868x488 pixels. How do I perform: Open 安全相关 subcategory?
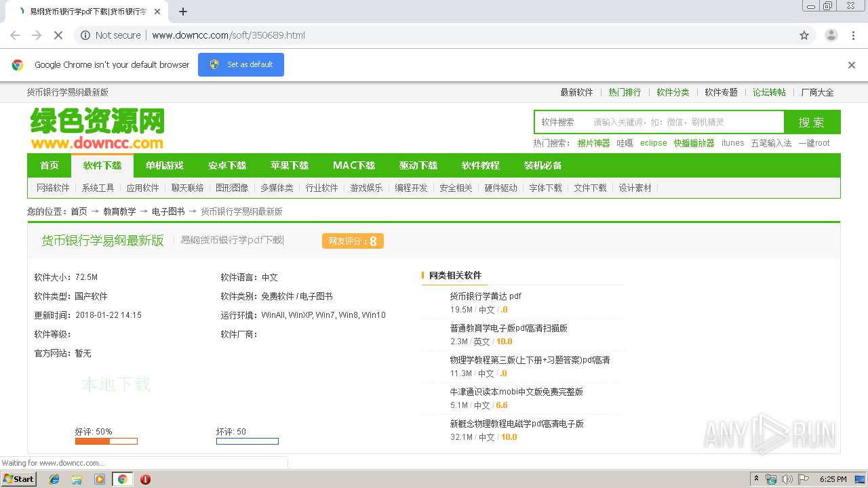(x=456, y=188)
